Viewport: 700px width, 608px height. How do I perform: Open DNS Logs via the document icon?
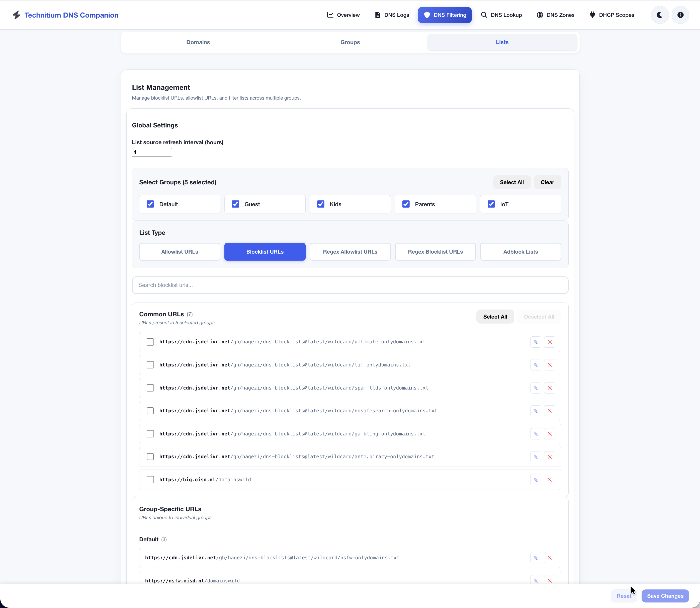pos(377,15)
